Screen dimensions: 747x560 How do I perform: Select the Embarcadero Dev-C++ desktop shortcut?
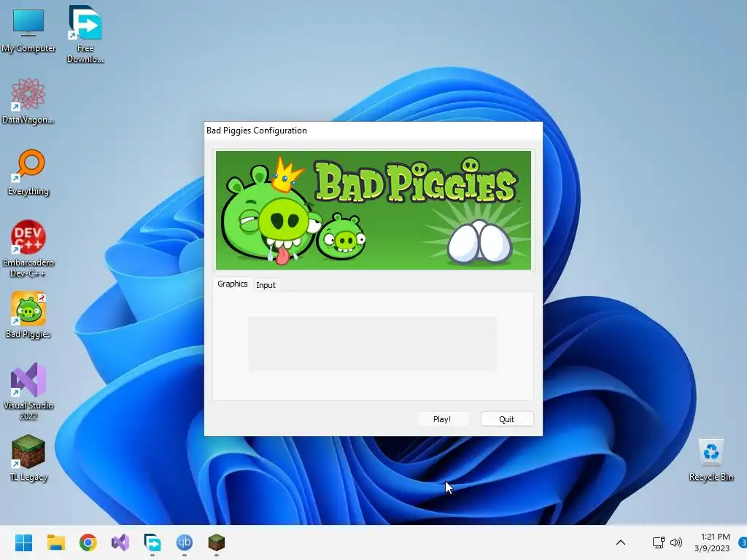click(28, 249)
